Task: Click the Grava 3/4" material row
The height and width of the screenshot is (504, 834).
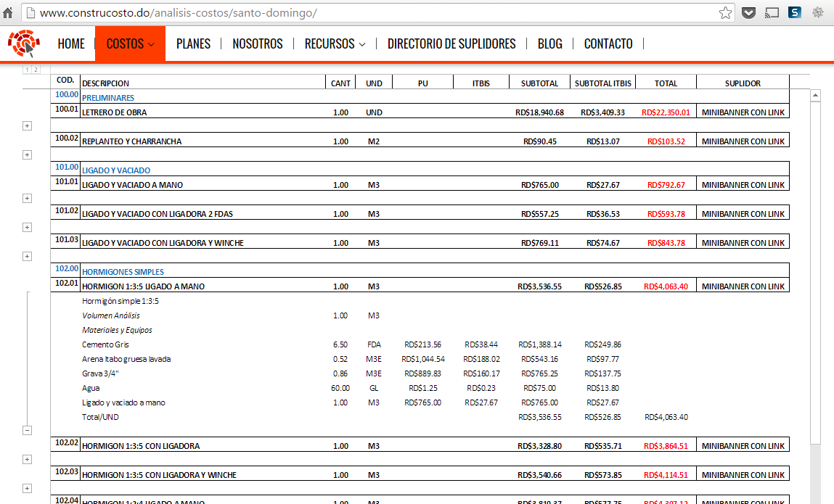Action: click(x=100, y=373)
